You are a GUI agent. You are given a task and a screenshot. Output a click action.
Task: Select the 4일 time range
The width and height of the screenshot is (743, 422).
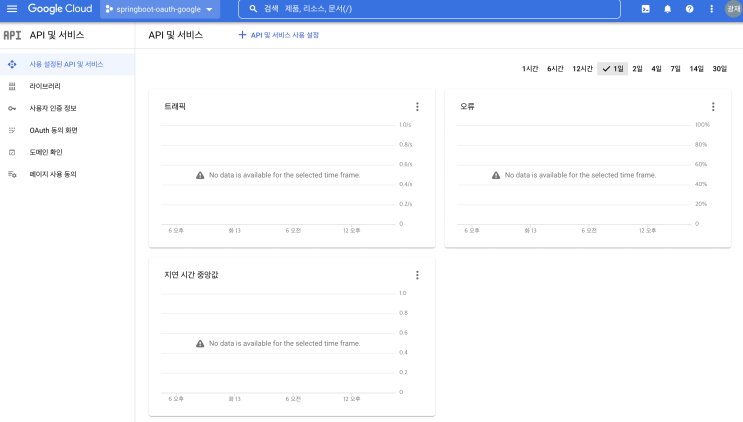click(x=656, y=69)
